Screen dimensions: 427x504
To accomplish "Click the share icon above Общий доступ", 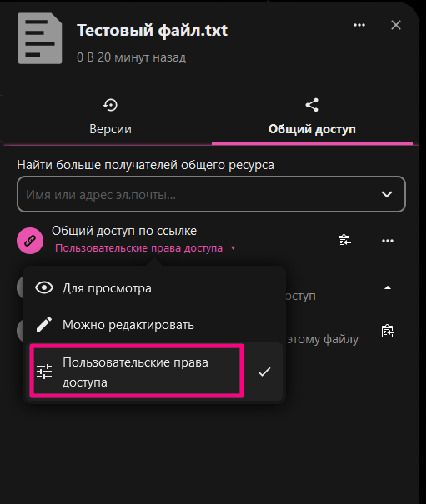I will click(x=312, y=105).
